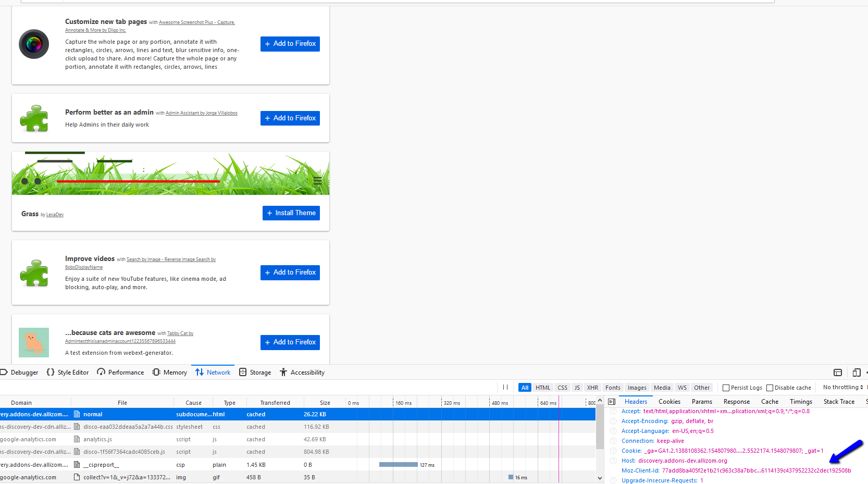Switch to the Performance panel
The image size is (868, 484).
click(120, 373)
